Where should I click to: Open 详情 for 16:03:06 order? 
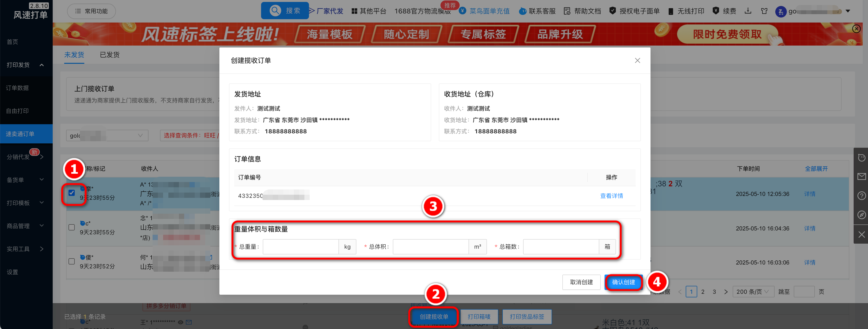[810, 262]
